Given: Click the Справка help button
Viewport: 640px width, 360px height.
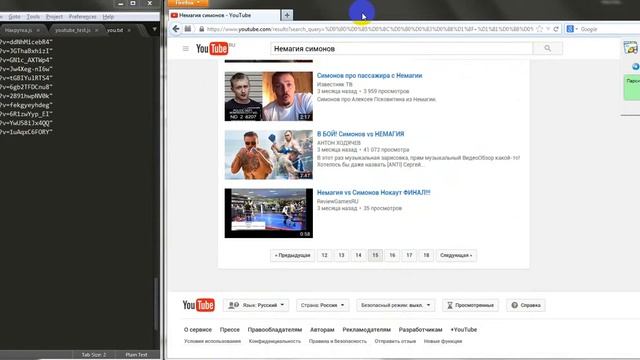Looking at the screenshot, I should coord(526,305).
